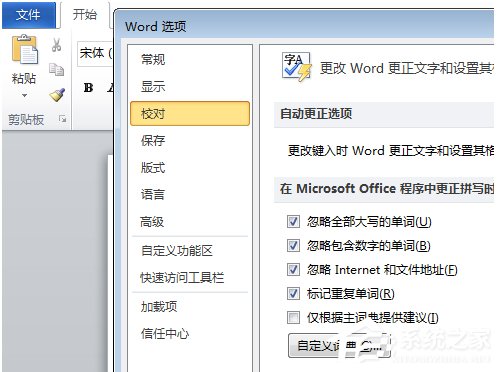Viewport: 500px width, 372px height.
Task: Toggle Bold formatting
Action: (88, 88)
